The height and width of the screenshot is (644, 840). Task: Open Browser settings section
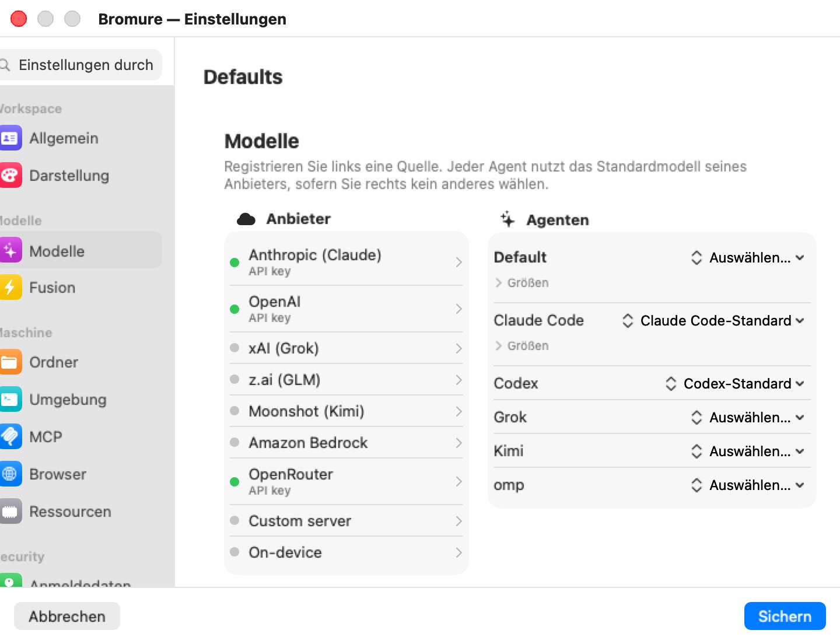(x=80, y=474)
